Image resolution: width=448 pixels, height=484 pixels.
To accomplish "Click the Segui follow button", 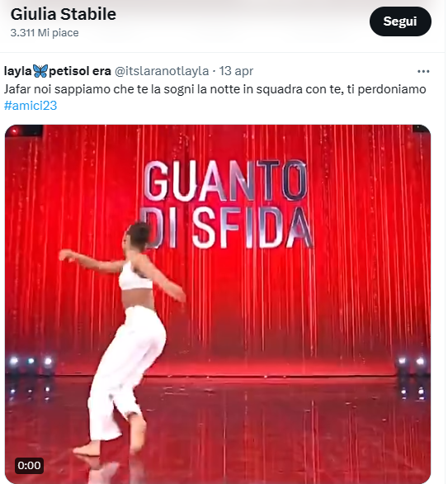I will coord(400,21).
